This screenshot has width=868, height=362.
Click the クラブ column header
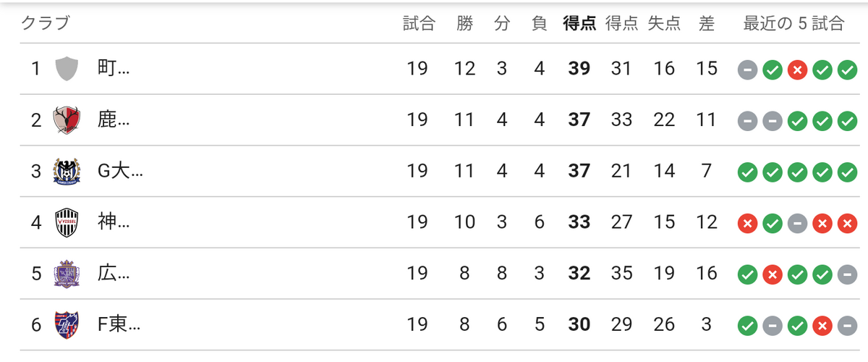[x=45, y=23]
